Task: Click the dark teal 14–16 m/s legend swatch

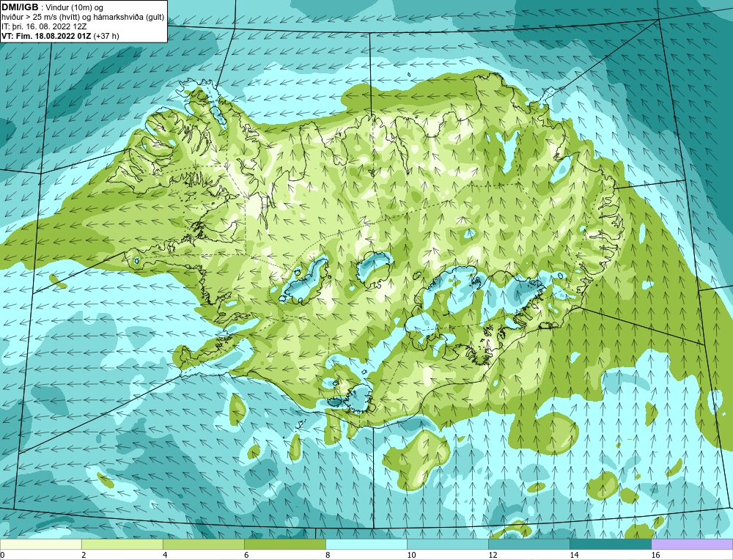Action: click(x=610, y=544)
